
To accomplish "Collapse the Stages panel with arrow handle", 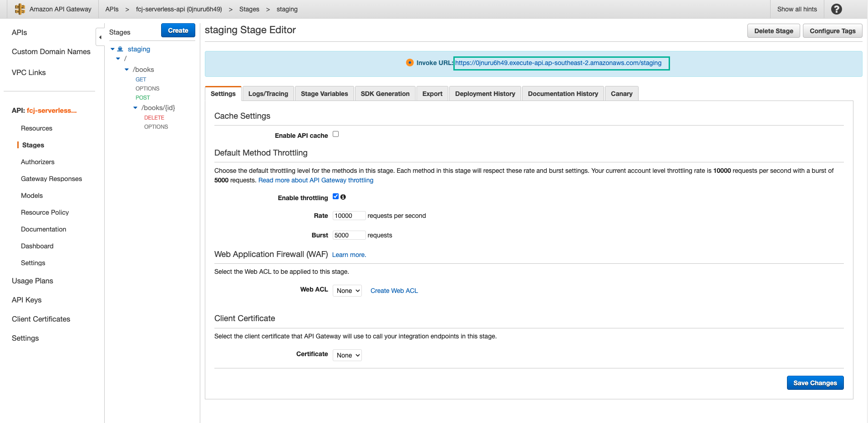I will (100, 37).
